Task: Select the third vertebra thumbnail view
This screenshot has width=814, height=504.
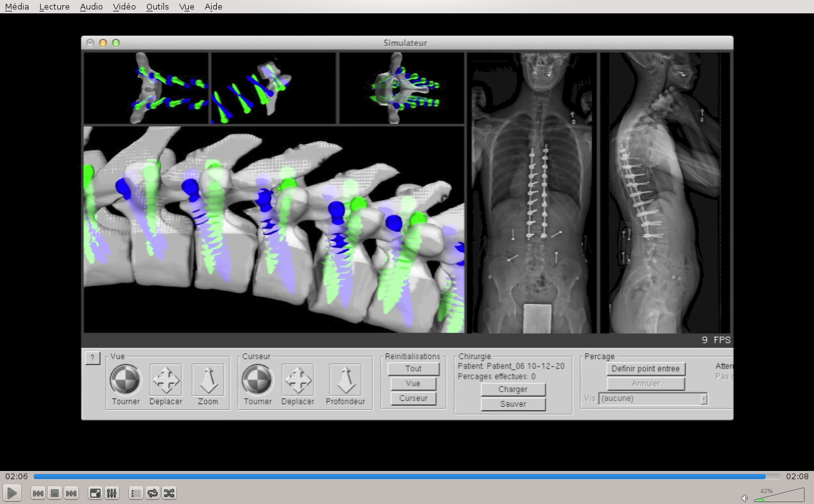Action: [402, 88]
